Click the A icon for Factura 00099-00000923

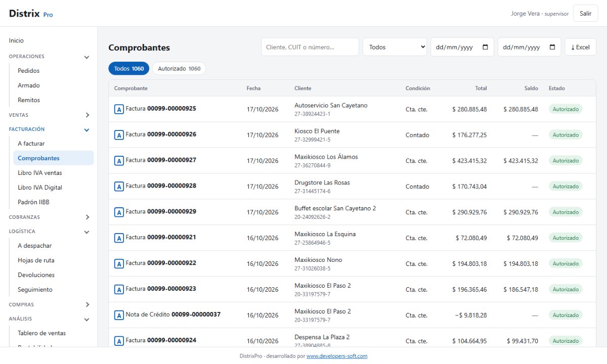119,290
